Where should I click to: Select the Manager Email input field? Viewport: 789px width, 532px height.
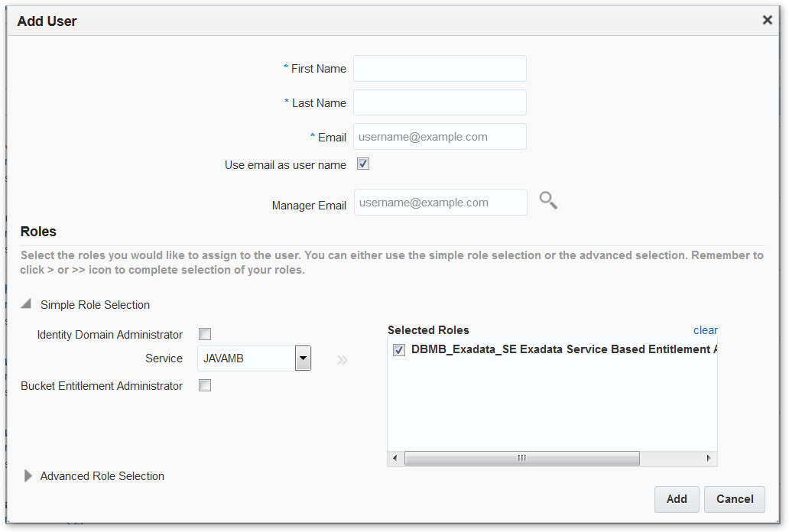click(x=440, y=203)
